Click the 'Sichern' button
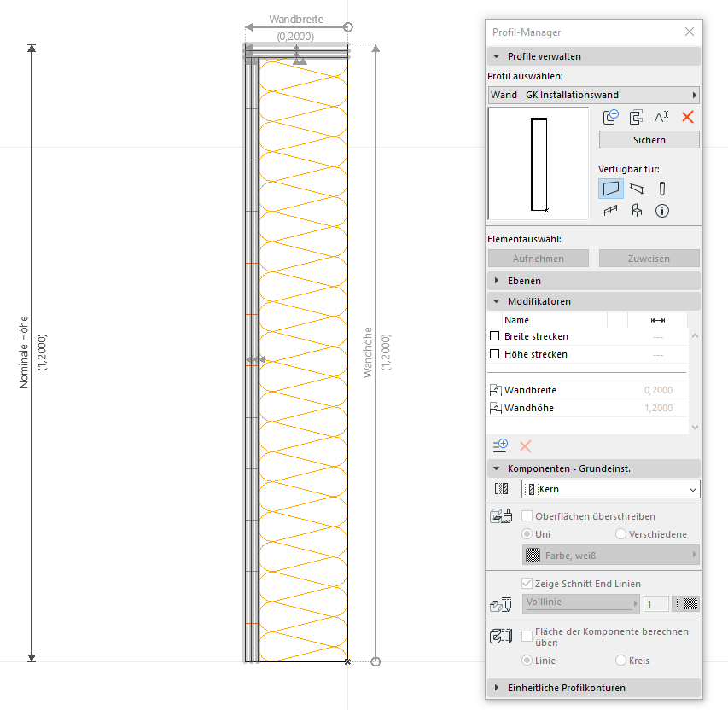Viewport: 728px width, 710px height. [649, 140]
